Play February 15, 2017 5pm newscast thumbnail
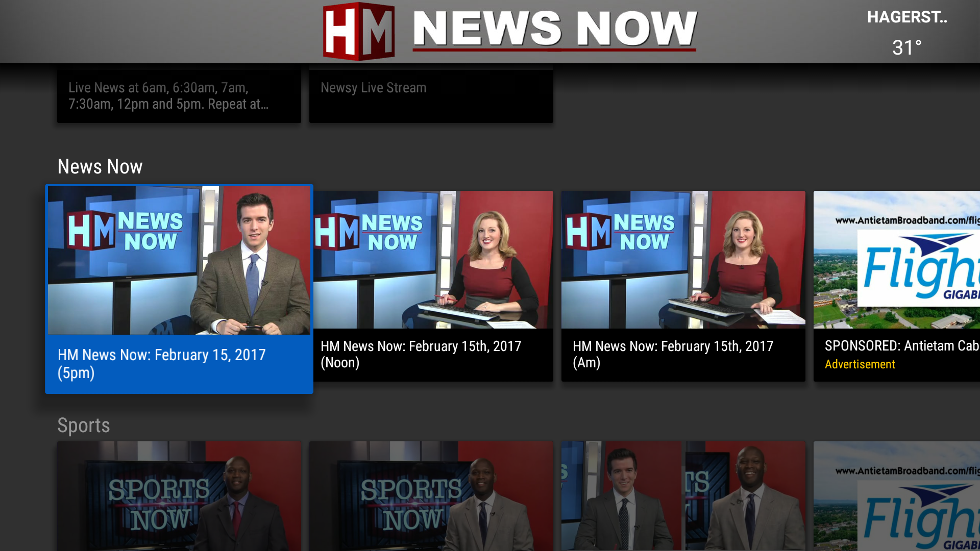The width and height of the screenshot is (980, 551). point(179,260)
